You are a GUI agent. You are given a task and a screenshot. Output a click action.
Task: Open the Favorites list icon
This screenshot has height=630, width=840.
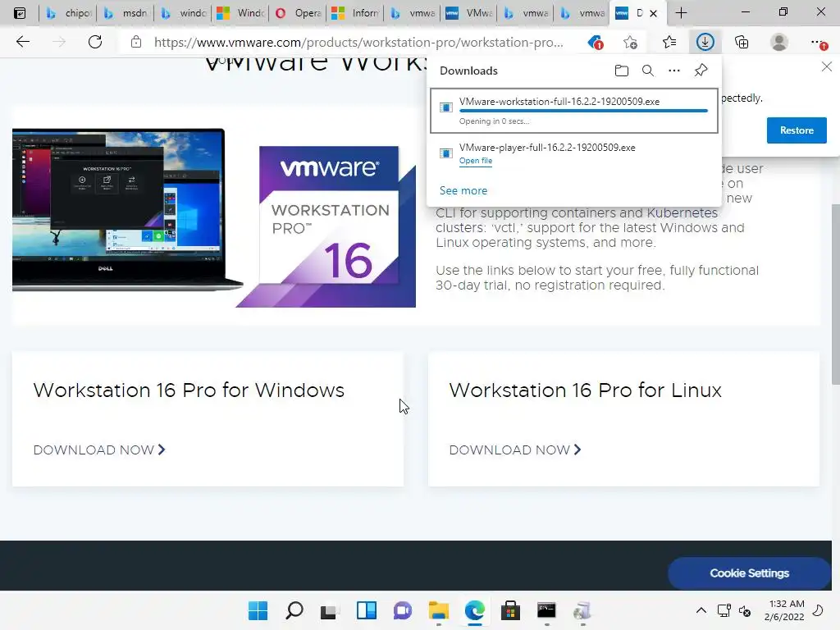point(669,42)
